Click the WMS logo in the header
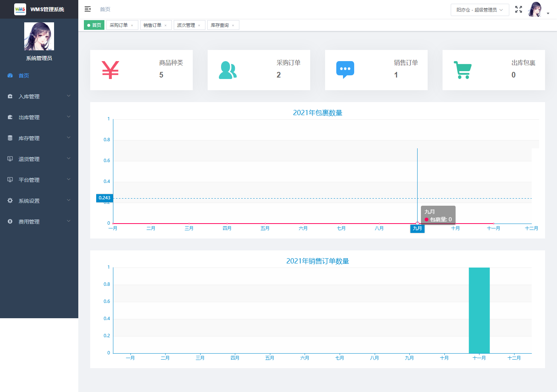The height and width of the screenshot is (392, 557). point(20,9)
